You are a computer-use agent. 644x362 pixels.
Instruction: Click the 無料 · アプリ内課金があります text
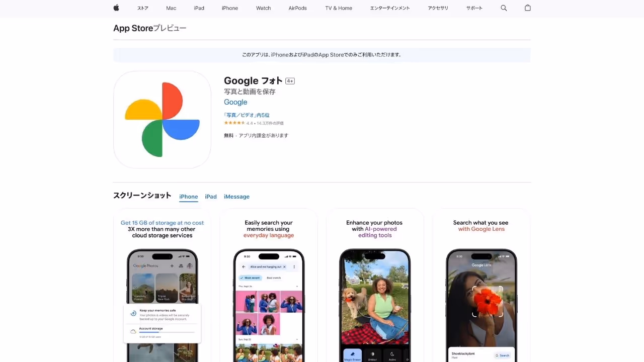point(256,135)
